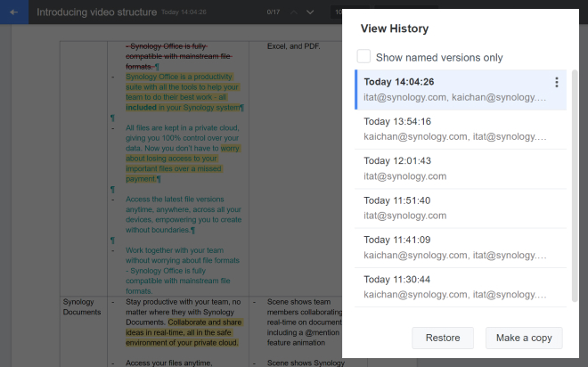The image size is (588, 367).
Task: Click the Synology Documents table cell
Action: 83,307
